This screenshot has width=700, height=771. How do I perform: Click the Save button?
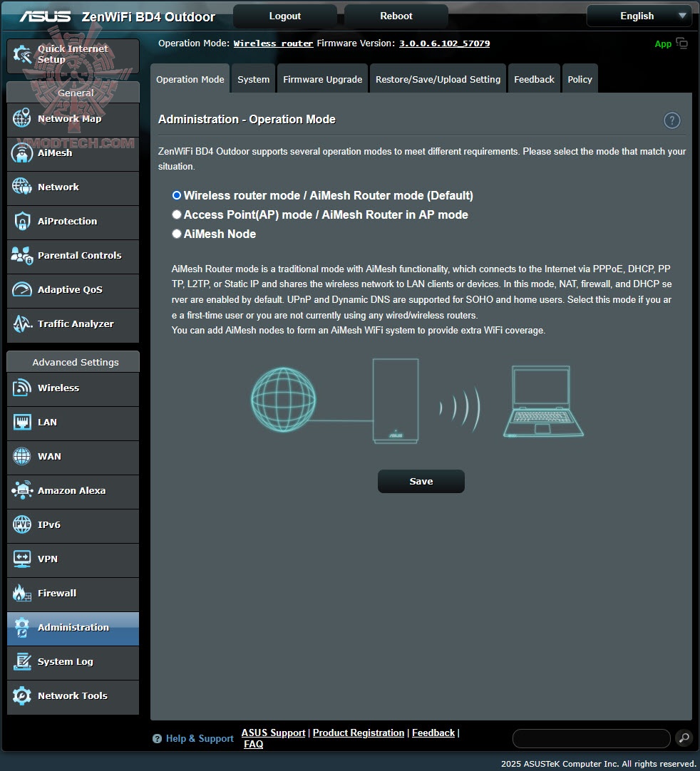[x=421, y=482]
